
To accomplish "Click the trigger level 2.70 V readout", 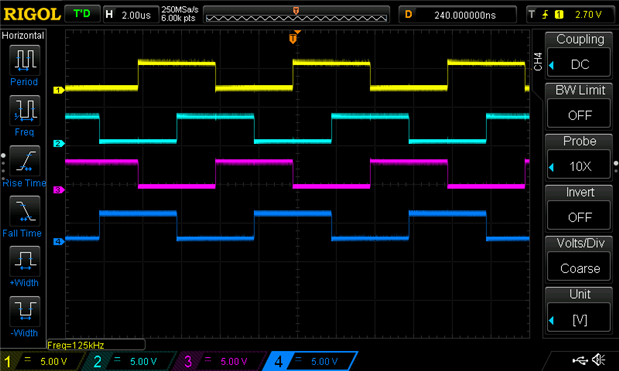I will (x=588, y=15).
